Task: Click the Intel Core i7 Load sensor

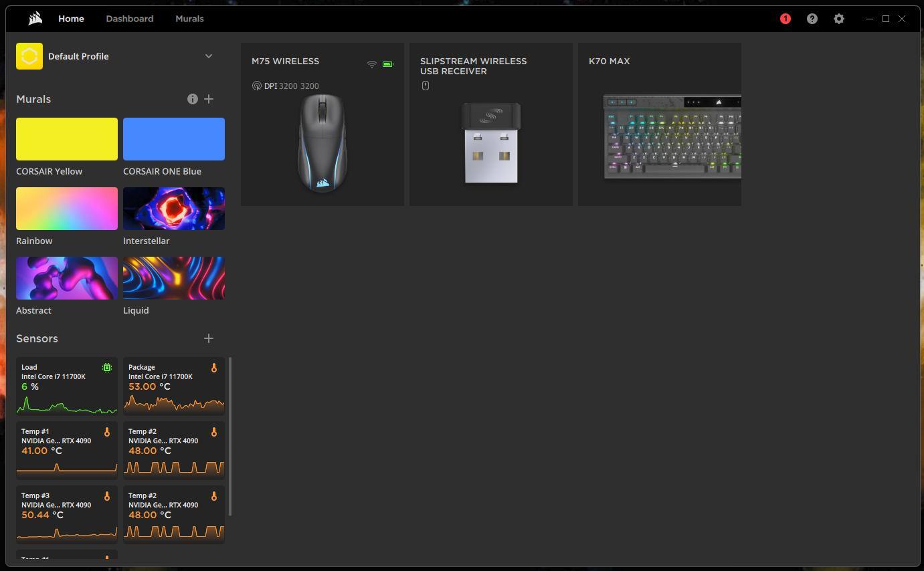Action: tap(67, 386)
